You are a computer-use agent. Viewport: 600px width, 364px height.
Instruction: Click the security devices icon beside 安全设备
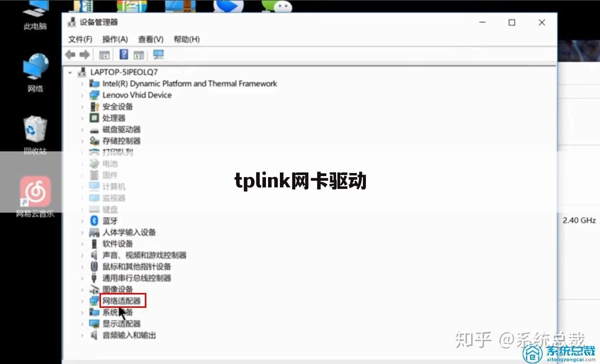94,106
